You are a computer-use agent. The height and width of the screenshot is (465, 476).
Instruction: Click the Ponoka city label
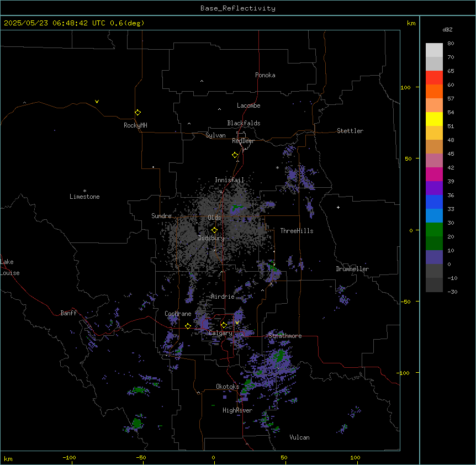click(265, 75)
